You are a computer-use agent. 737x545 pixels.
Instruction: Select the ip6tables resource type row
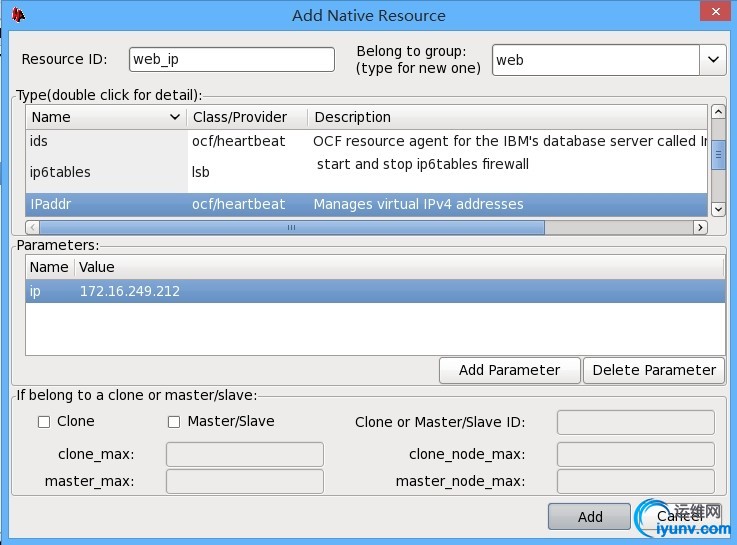(367, 172)
